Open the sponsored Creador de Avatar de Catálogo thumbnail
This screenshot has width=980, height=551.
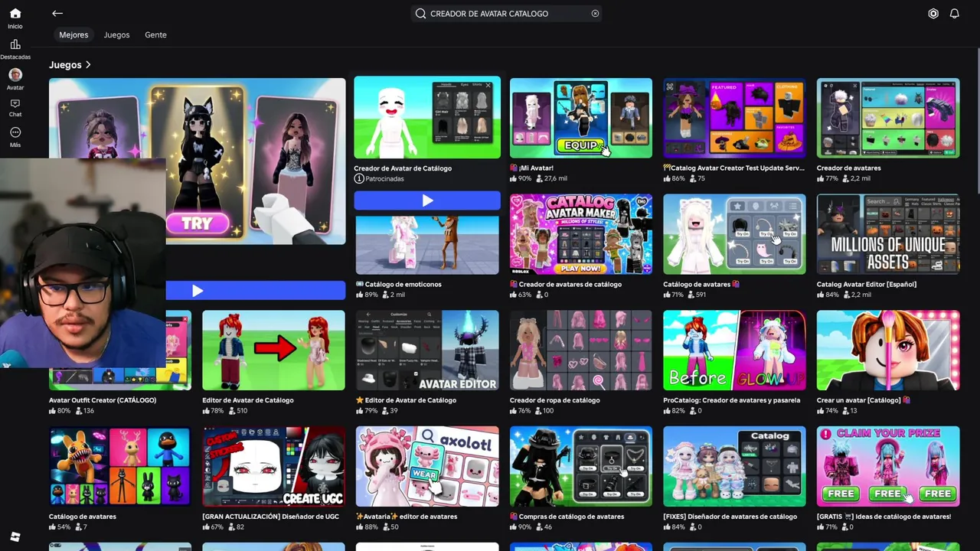427,118
